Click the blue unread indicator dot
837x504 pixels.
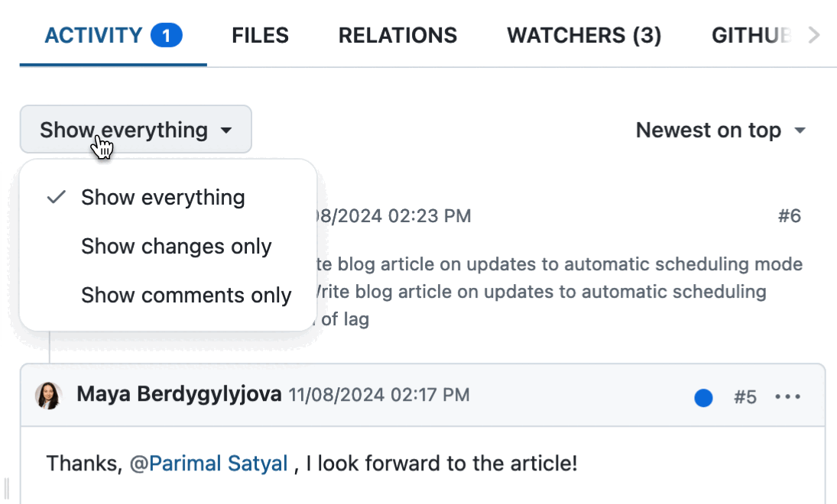pos(703,396)
